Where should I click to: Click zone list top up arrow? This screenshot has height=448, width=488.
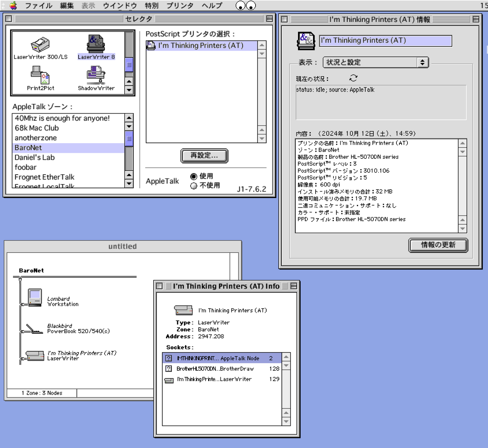[129, 118]
